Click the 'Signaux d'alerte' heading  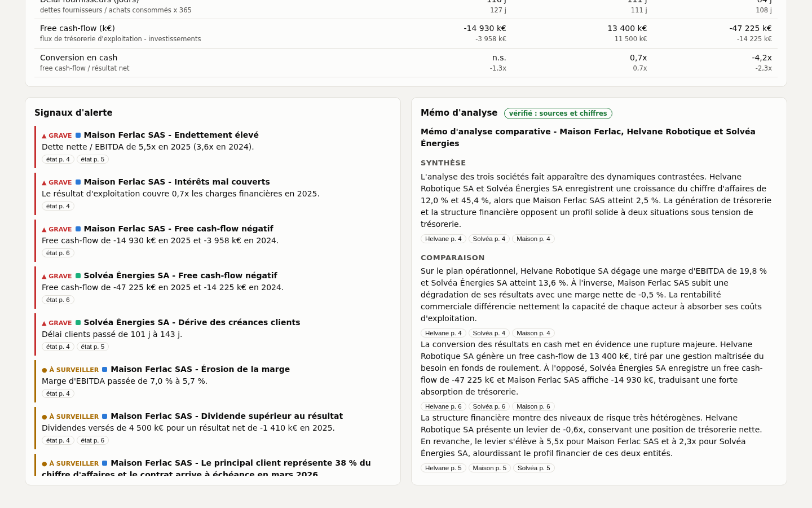pyautogui.click(x=73, y=113)
